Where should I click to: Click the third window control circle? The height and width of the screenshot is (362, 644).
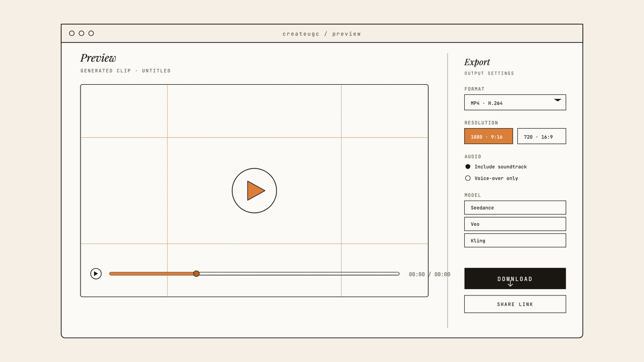coord(91,33)
